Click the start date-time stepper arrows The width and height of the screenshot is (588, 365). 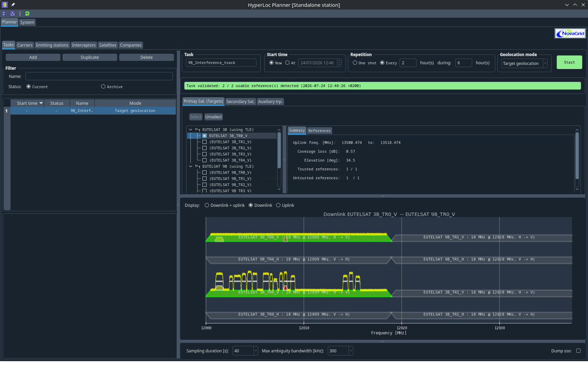(x=339, y=63)
